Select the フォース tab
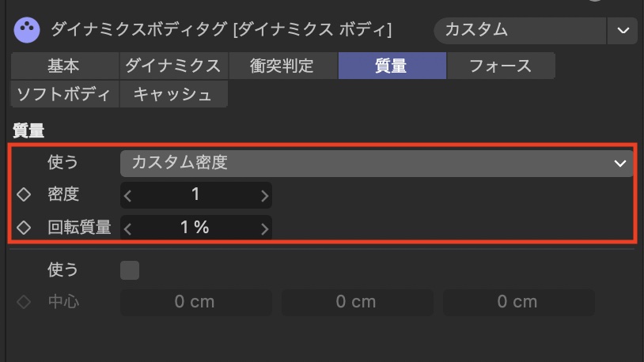The image size is (644, 362). pos(500,66)
